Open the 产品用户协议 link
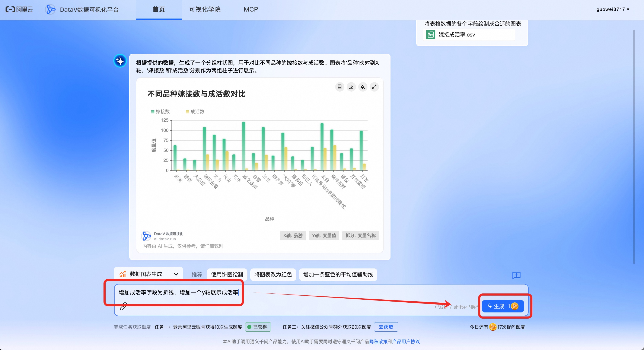The image size is (644, 350). pos(406,341)
